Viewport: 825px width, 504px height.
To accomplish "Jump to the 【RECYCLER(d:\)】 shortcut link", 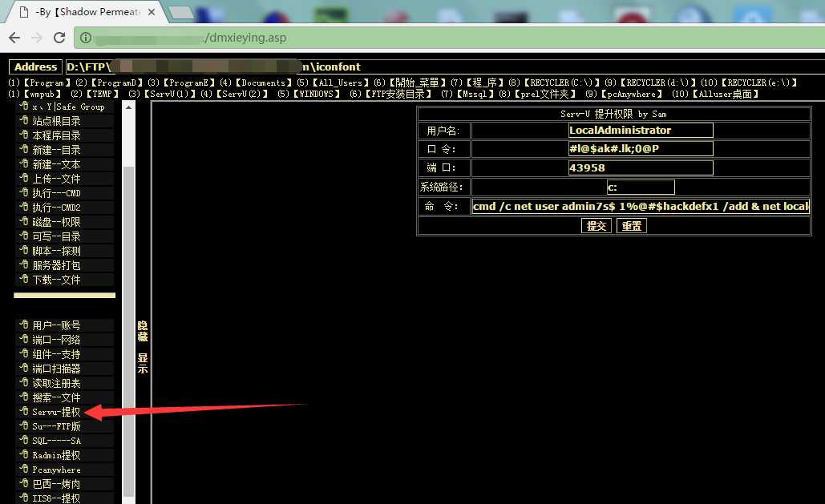I will point(658,83).
